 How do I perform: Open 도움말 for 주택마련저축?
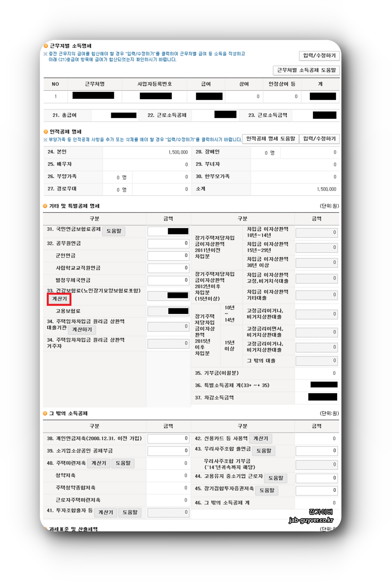123,463
